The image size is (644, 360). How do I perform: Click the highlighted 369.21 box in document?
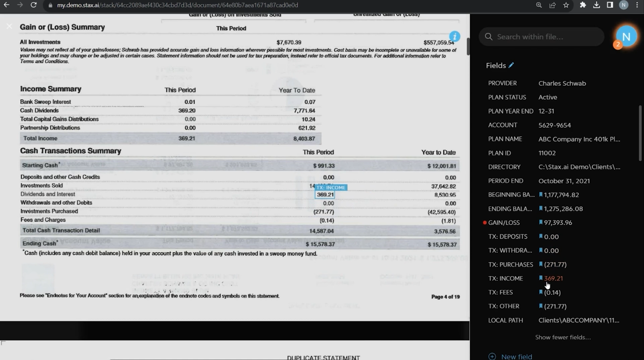(325, 195)
